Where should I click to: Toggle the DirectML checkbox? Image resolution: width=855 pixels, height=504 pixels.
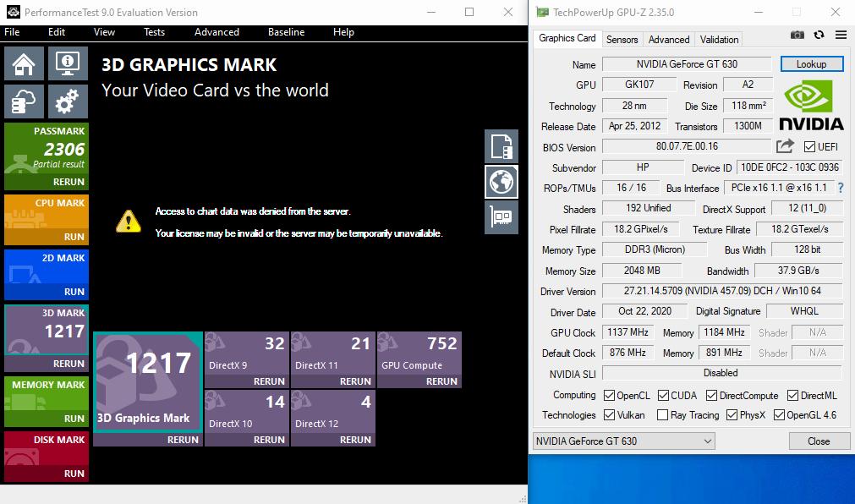coord(792,396)
